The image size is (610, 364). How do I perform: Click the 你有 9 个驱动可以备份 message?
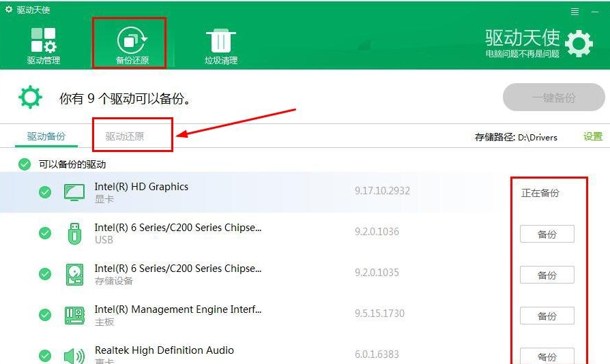(126, 98)
